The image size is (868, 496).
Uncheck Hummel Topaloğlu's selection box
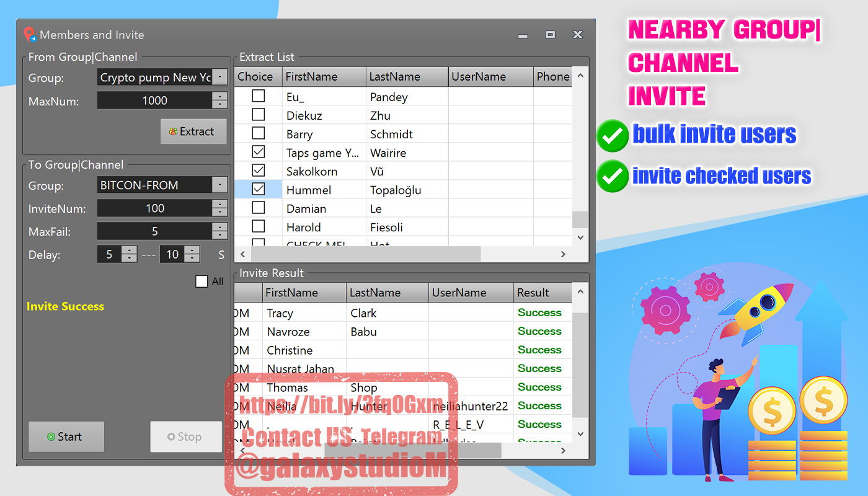point(258,188)
